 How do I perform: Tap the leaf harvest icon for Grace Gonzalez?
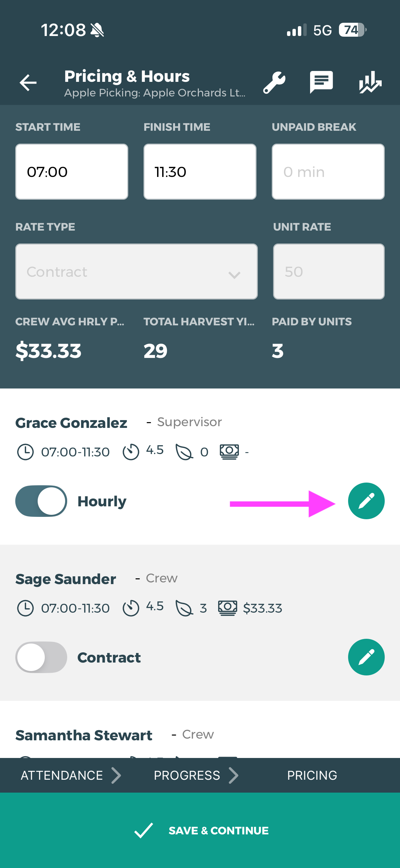[184, 452]
